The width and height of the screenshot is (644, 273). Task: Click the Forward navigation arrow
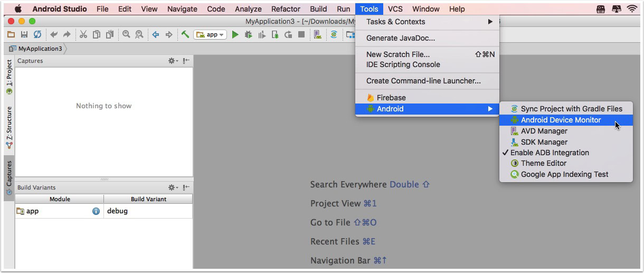coord(169,34)
